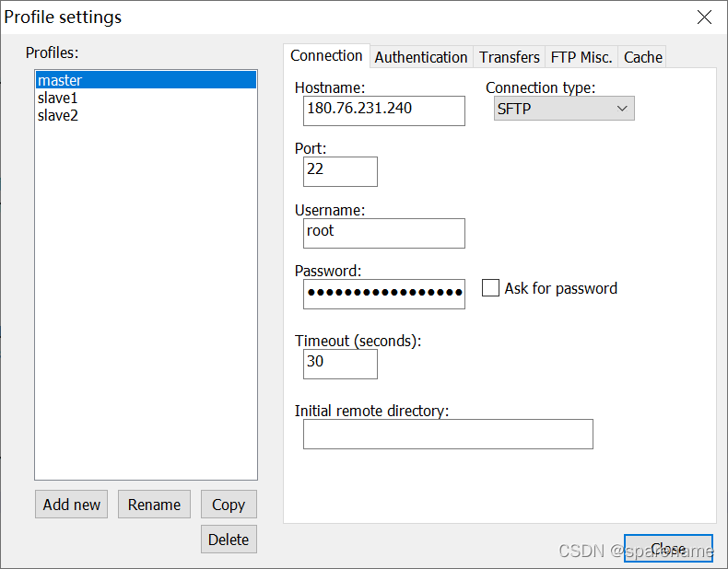Open the Authentication tab
This screenshot has width=728, height=569.
click(421, 57)
